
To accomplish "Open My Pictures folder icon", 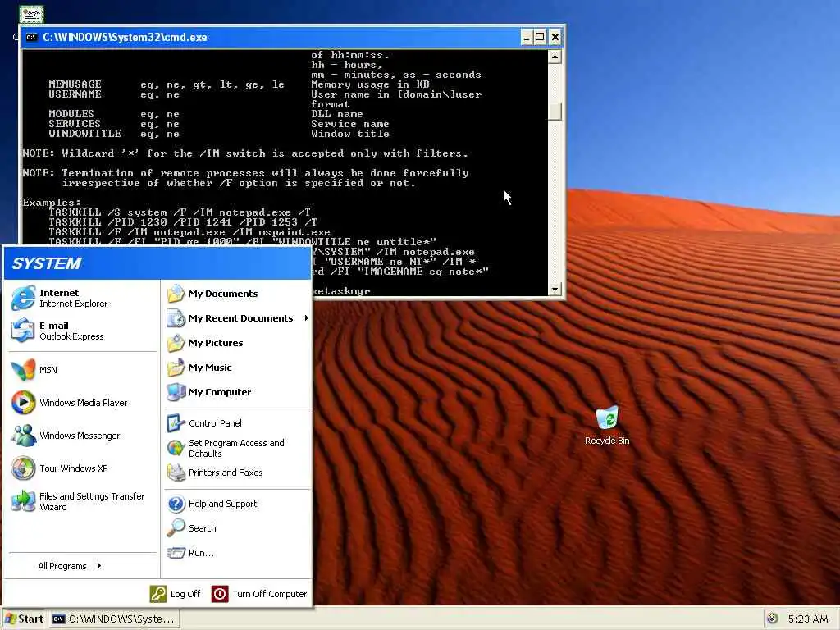I will click(x=176, y=343).
